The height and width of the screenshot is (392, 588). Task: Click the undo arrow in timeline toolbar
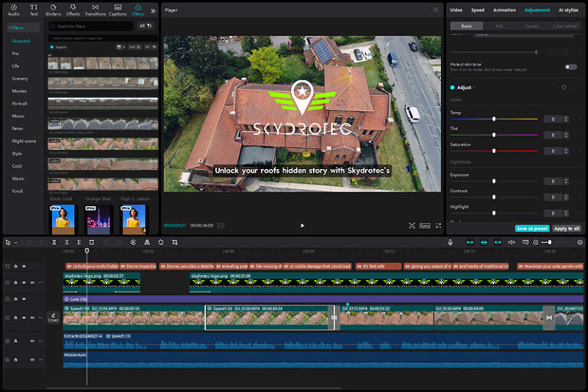click(29, 243)
